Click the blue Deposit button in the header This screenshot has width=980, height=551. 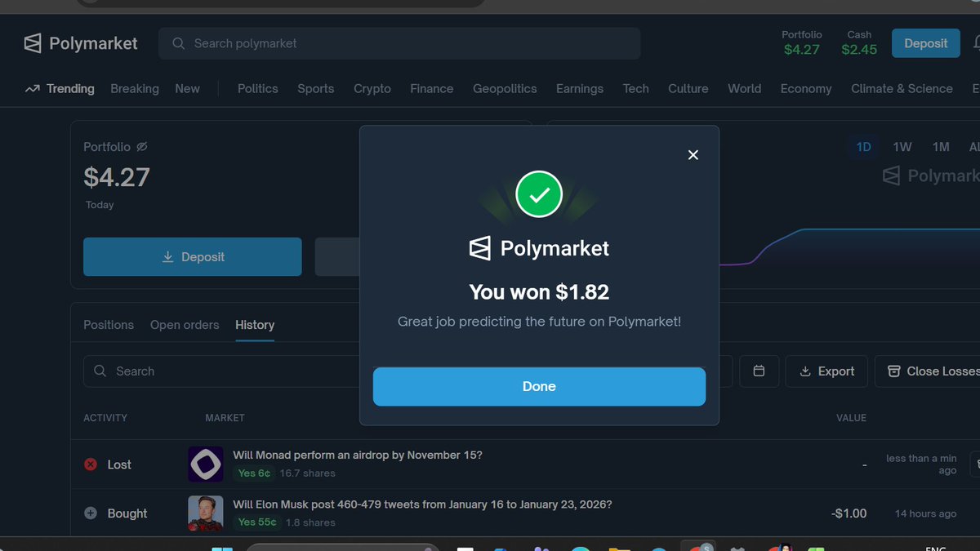pyautogui.click(x=926, y=43)
